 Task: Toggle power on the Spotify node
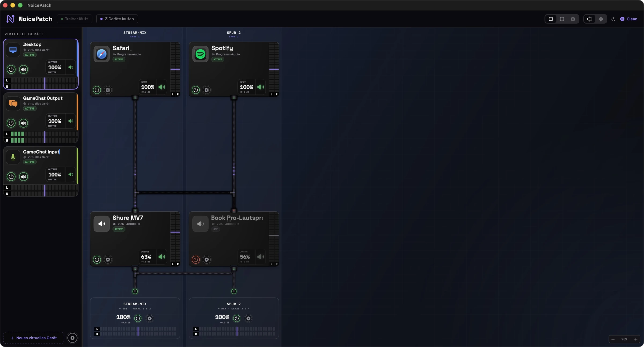pyautogui.click(x=196, y=90)
